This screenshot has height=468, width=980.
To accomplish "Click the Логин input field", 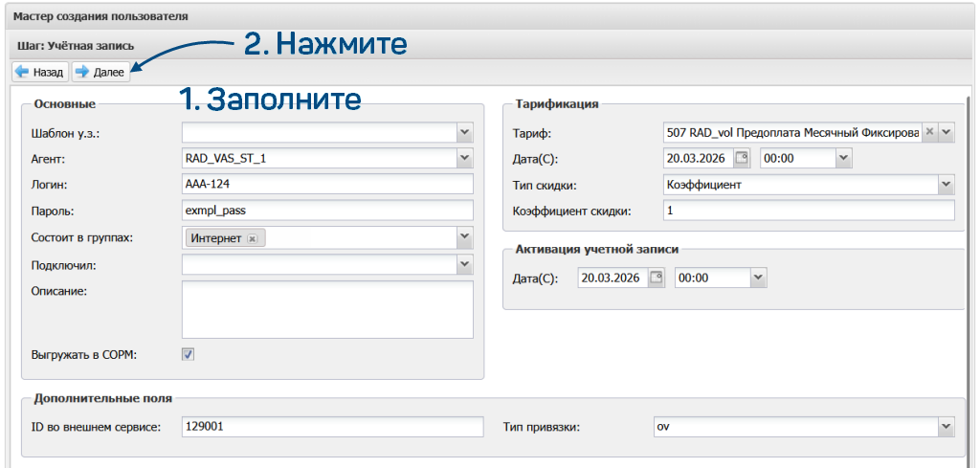I will point(327,185).
